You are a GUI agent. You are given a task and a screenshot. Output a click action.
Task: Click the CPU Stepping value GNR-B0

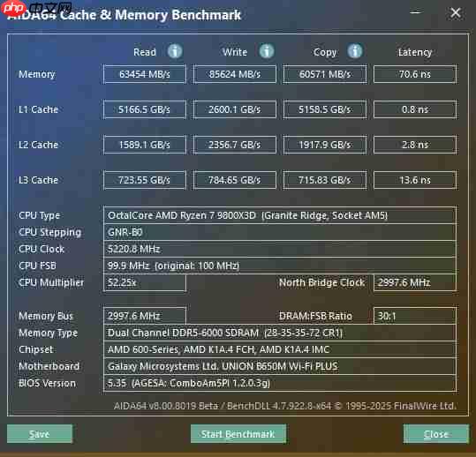point(280,232)
